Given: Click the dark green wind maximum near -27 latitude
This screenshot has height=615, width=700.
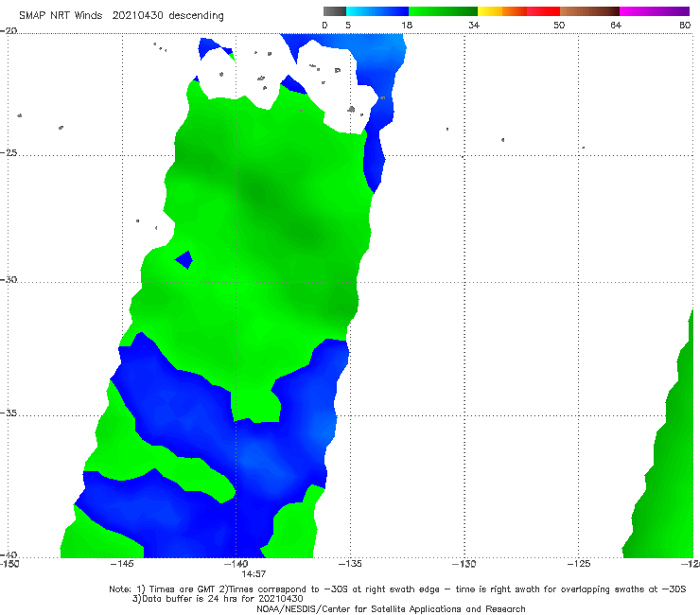Looking at the screenshot, I should click(x=259, y=193).
